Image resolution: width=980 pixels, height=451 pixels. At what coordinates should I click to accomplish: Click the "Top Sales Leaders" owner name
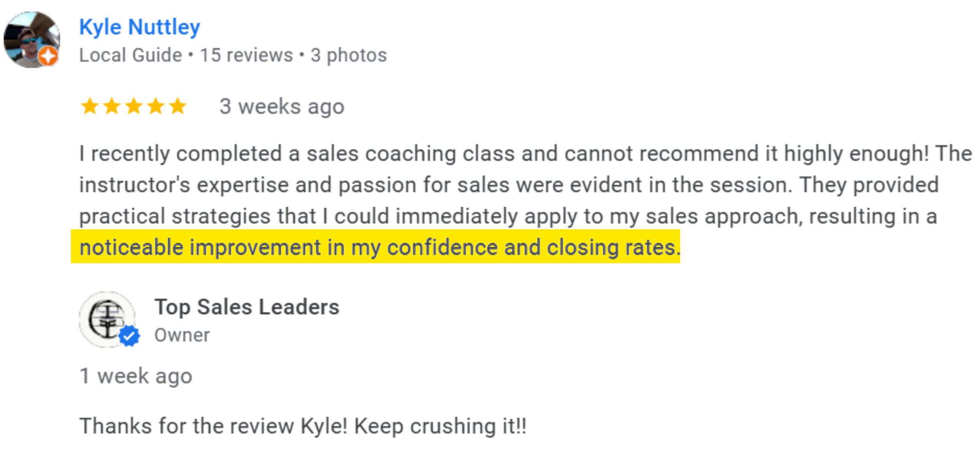pos(247,307)
